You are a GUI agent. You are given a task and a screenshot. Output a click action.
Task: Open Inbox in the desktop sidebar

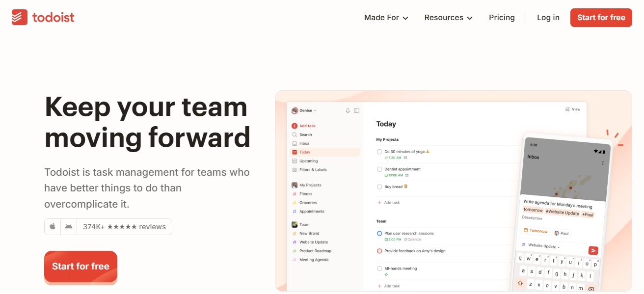coord(300,143)
